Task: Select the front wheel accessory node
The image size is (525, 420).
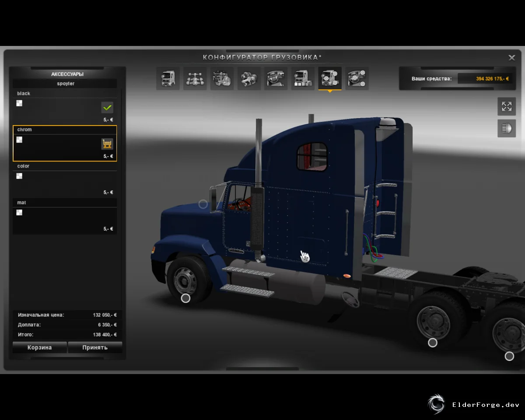Action: point(185,298)
